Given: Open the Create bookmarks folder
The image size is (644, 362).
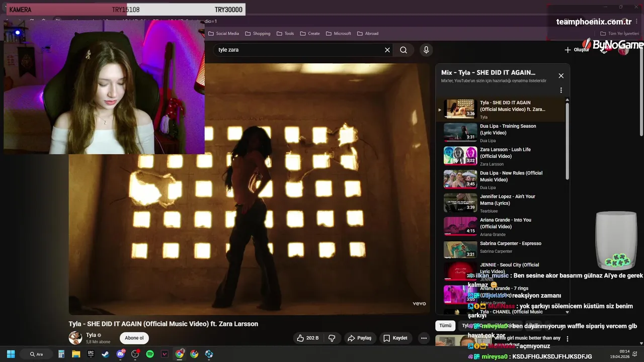Looking at the screenshot, I should (310, 34).
